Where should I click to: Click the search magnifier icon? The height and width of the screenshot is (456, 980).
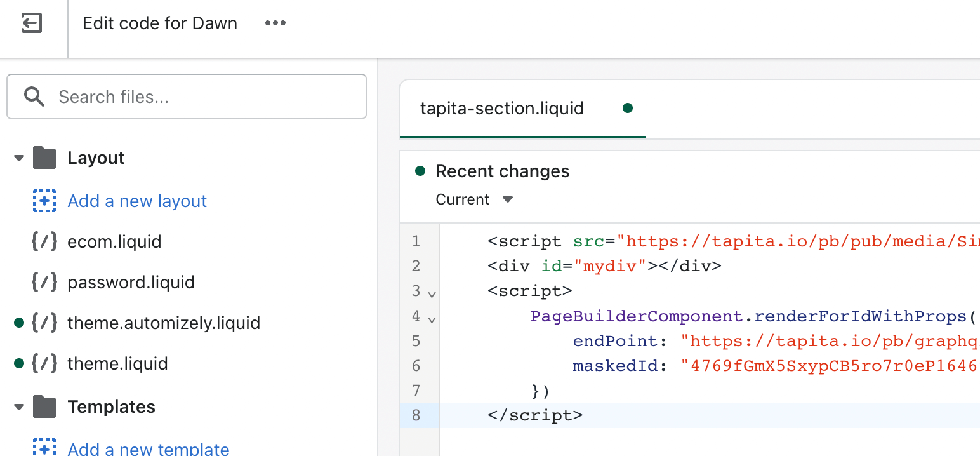coord(34,97)
